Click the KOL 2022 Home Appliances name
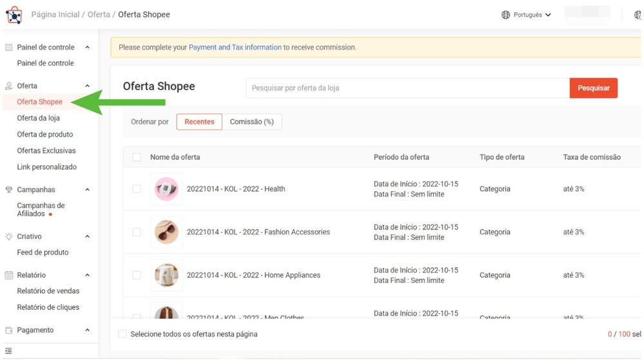 (253, 275)
